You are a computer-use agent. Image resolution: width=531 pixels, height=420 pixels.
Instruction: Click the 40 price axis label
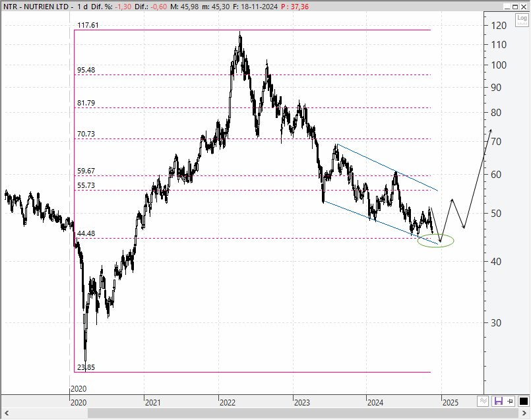tap(496, 262)
